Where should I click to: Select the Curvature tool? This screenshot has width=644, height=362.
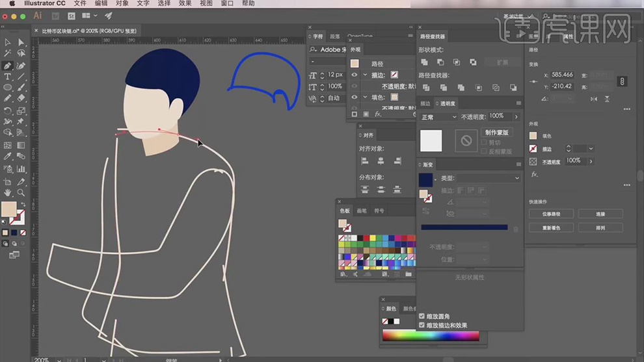pyautogui.click(x=21, y=66)
